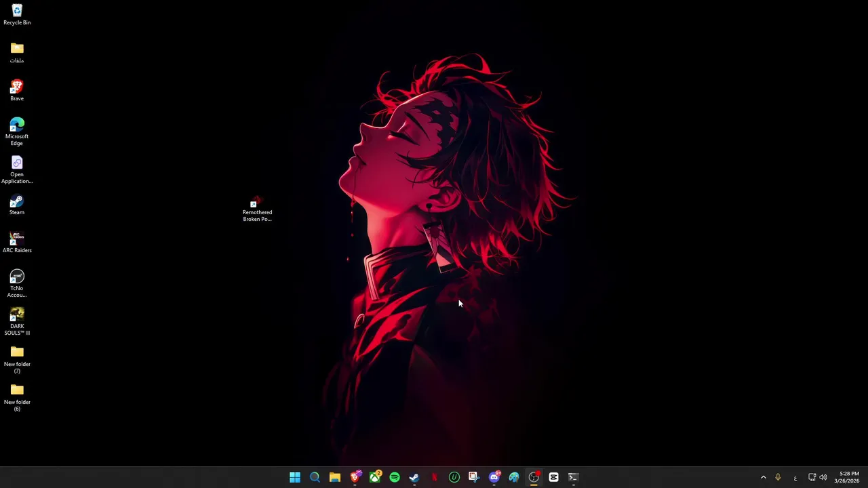Open taskbar Search
This screenshot has width=868, height=488.
click(x=315, y=477)
